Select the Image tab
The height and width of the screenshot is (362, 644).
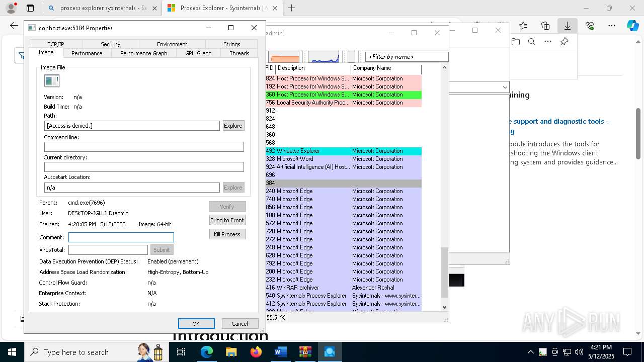(x=46, y=52)
